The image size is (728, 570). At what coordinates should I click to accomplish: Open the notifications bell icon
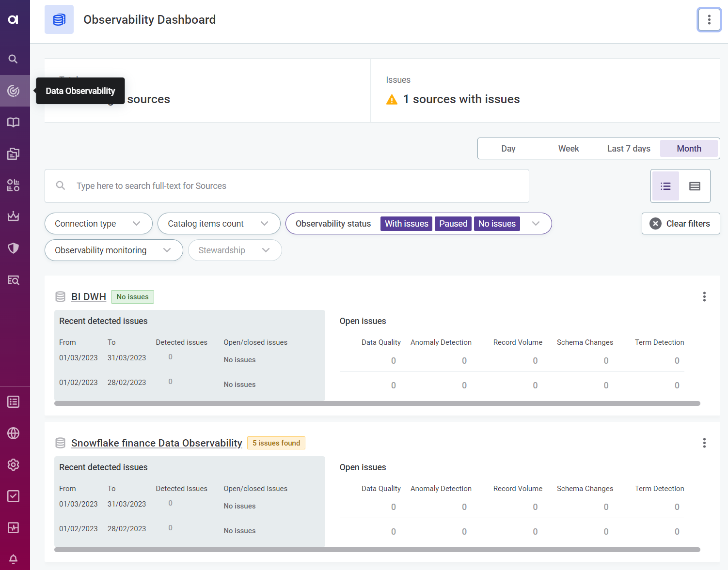point(13,559)
